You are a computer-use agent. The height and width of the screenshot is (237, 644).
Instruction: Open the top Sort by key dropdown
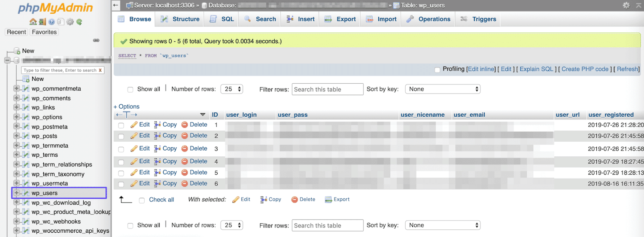[x=442, y=89]
